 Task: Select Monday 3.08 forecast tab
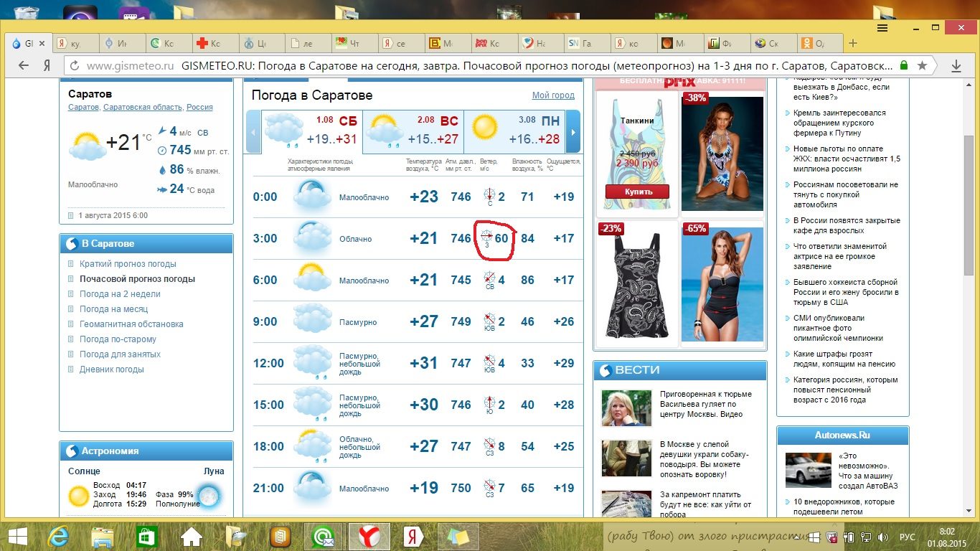pos(514,131)
